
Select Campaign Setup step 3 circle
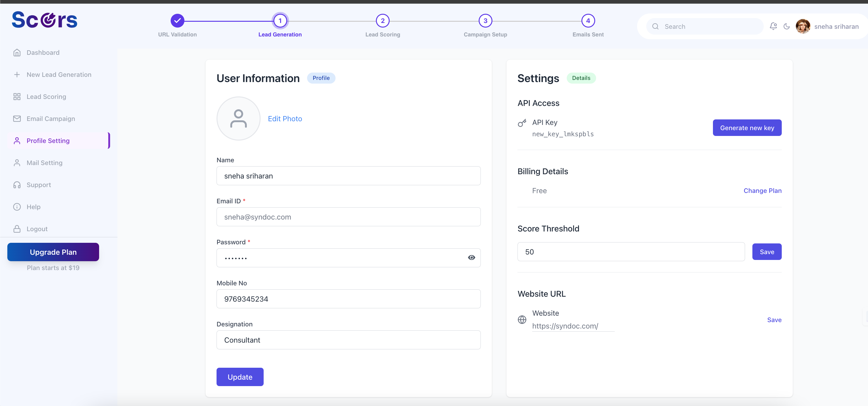[x=485, y=21]
